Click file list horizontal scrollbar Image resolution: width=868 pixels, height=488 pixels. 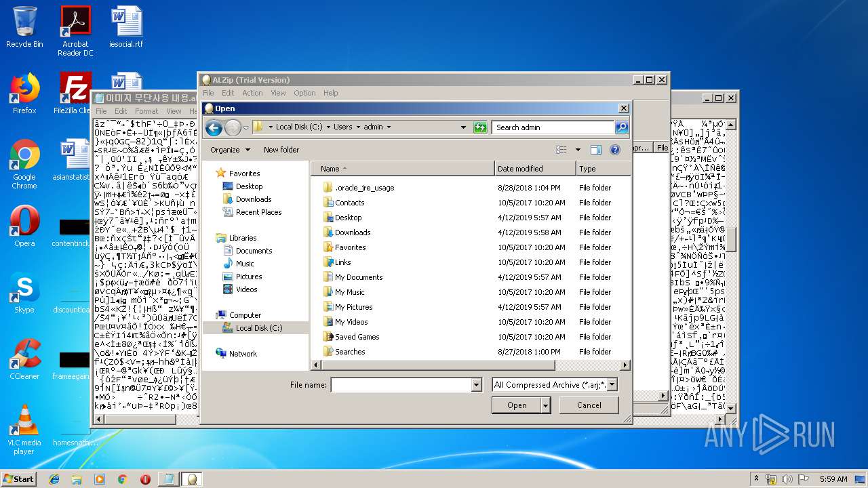pos(437,365)
